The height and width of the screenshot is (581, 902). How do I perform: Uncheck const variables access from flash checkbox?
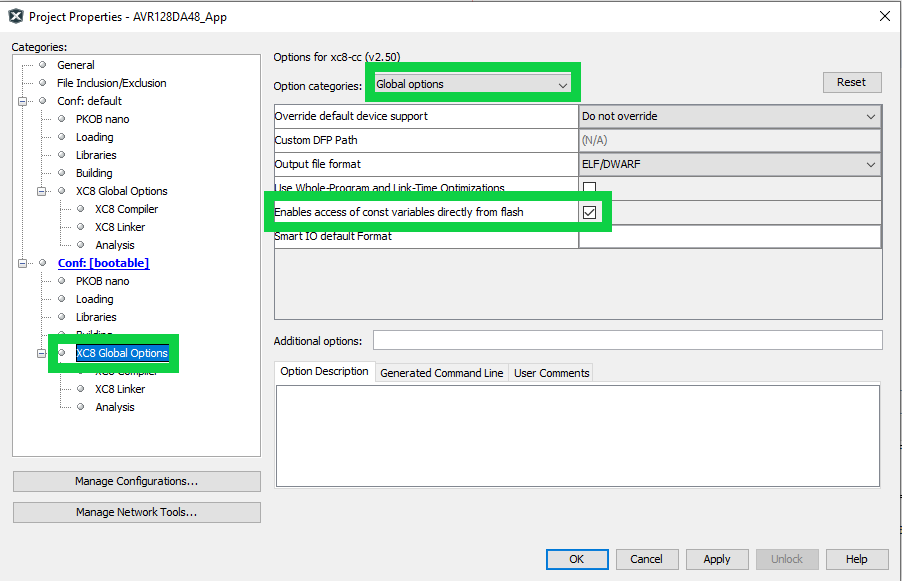[589, 212]
